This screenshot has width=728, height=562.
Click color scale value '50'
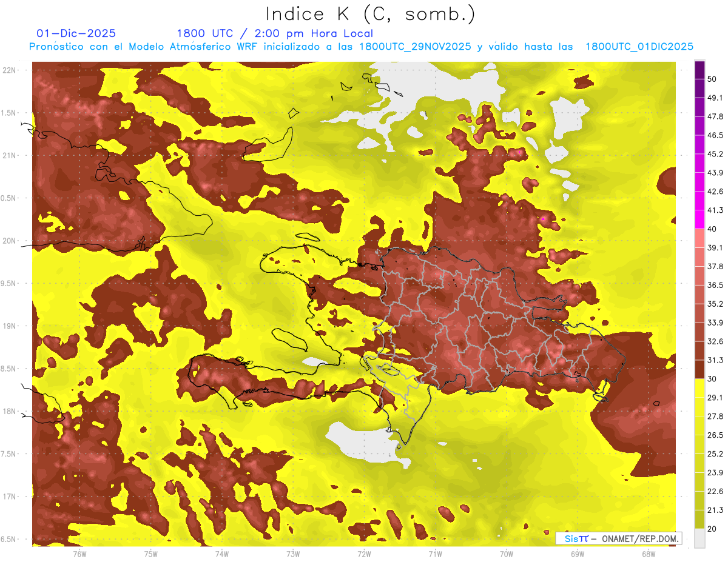tap(713, 79)
